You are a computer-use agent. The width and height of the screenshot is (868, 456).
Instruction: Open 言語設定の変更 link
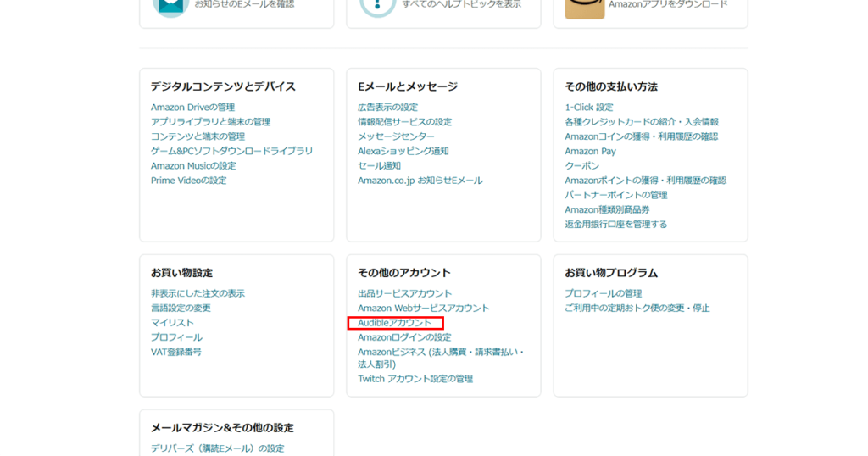(x=181, y=308)
